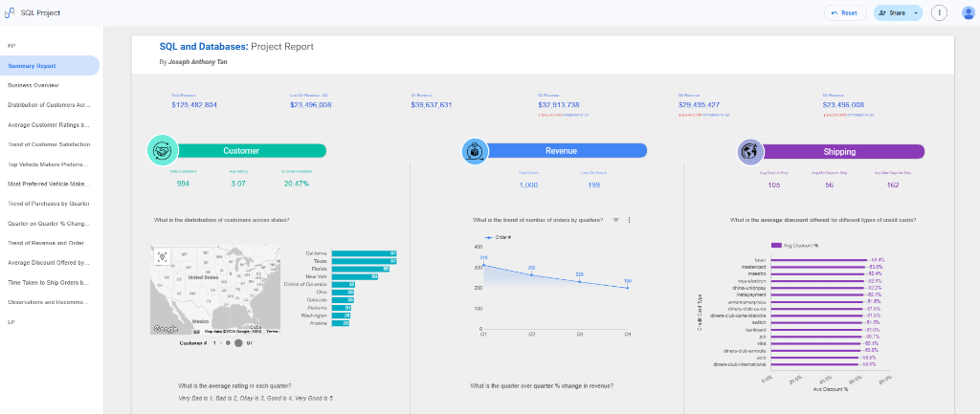This screenshot has height=414, width=980.
Task: Open Top Vehicle Makers Preferred page
Action: (50, 164)
